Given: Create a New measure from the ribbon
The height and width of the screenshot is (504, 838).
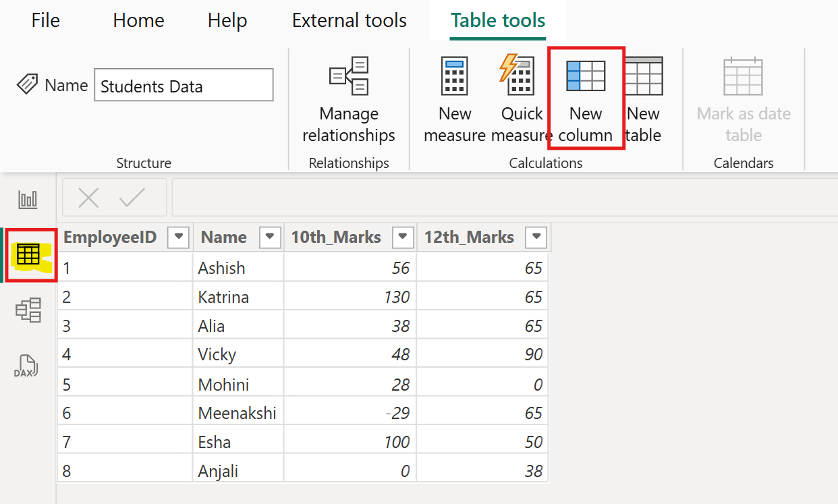Looking at the screenshot, I should (453, 98).
